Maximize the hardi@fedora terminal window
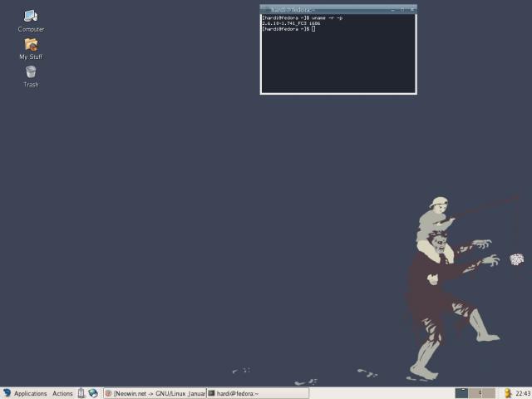The height and width of the screenshot is (399, 532). (x=402, y=10)
